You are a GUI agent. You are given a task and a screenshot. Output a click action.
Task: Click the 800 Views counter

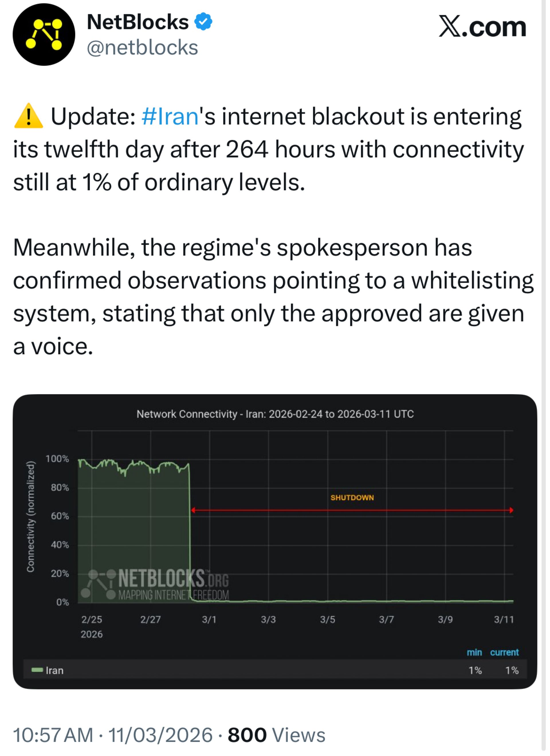click(276, 735)
